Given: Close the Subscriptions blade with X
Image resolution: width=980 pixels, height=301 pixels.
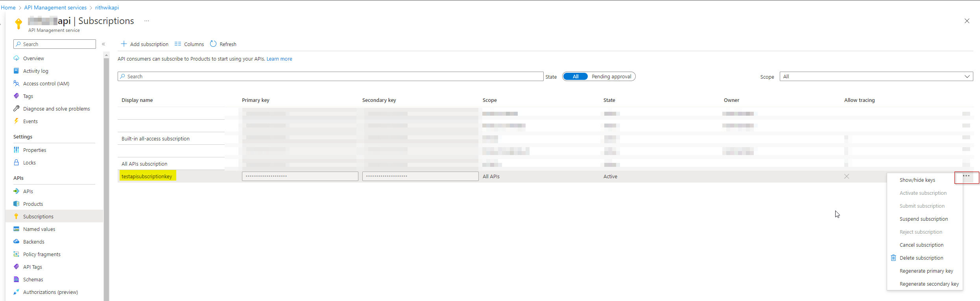Looking at the screenshot, I should [967, 21].
